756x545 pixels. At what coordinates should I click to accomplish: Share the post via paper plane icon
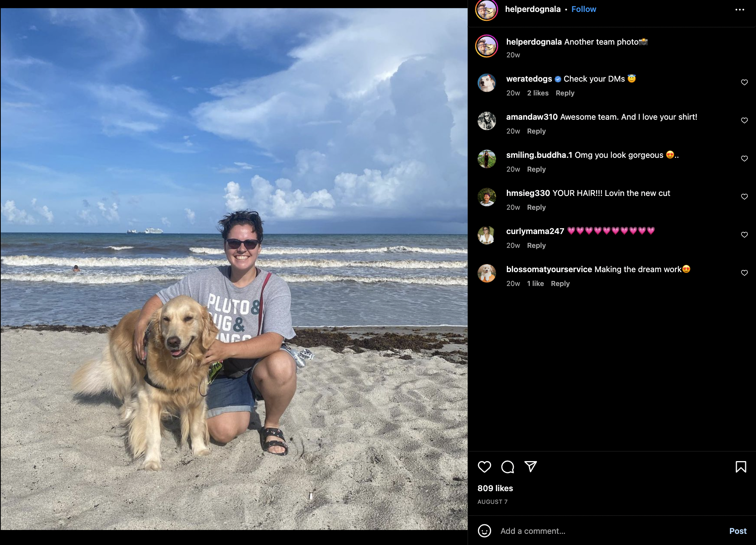531,466
